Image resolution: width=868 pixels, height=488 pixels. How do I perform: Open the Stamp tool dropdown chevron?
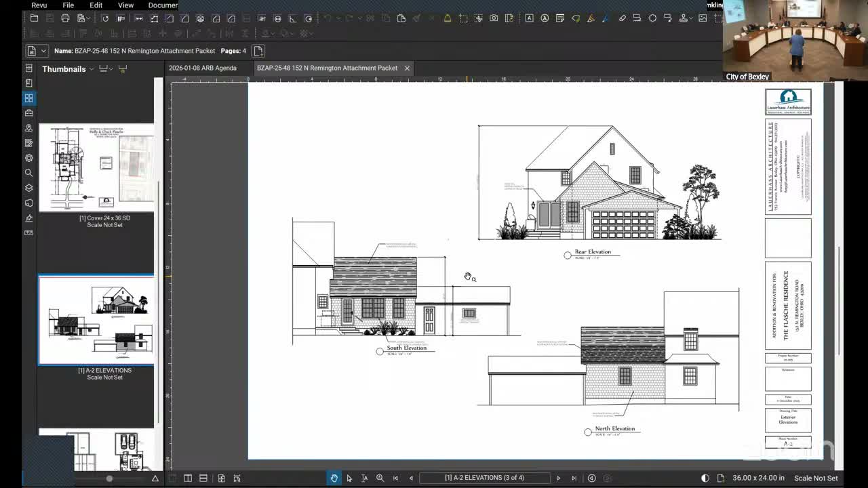690,18
